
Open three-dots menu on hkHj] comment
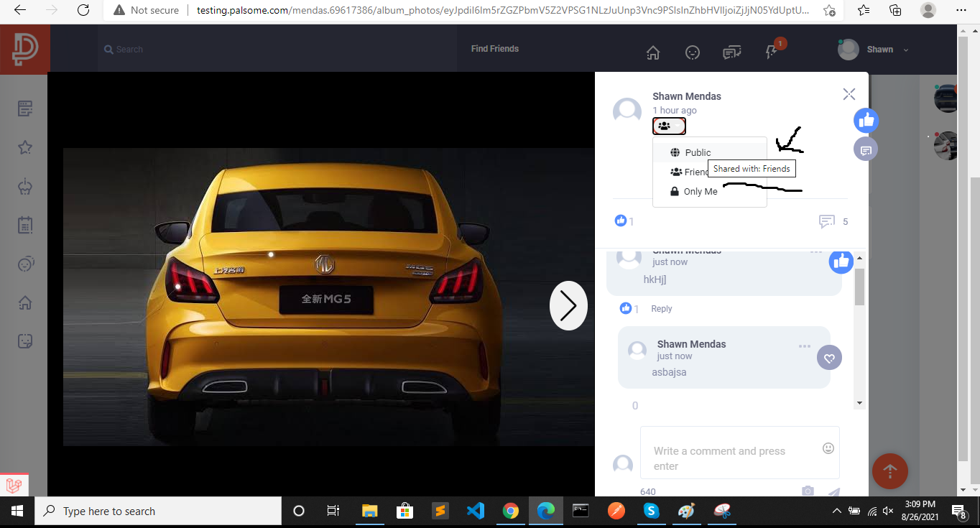816,251
